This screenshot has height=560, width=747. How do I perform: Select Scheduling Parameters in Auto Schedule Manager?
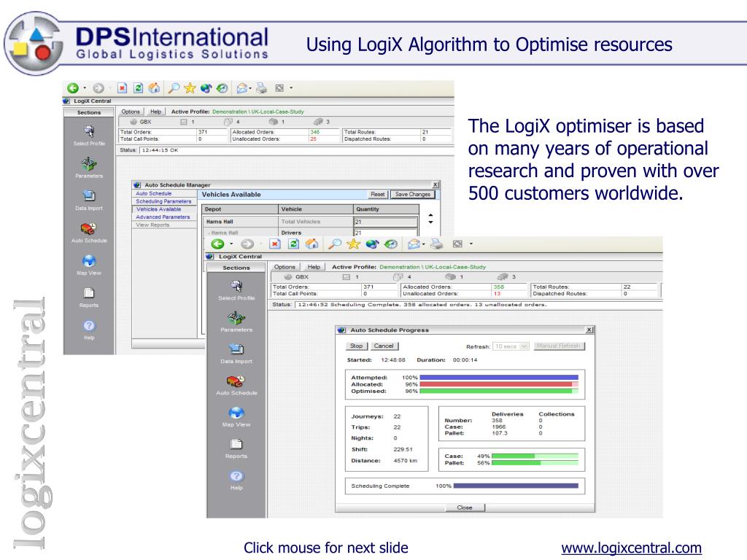click(x=163, y=201)
